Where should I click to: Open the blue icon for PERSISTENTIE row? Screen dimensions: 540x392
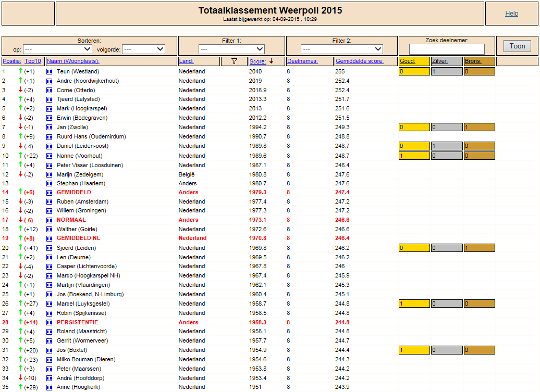(49, 323)
